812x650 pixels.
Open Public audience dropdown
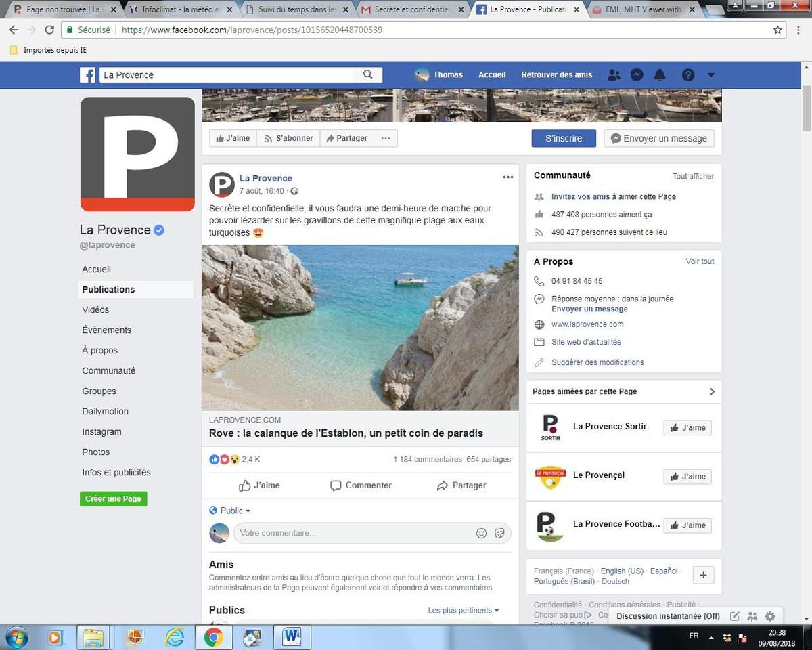click(x=230, y=511)
